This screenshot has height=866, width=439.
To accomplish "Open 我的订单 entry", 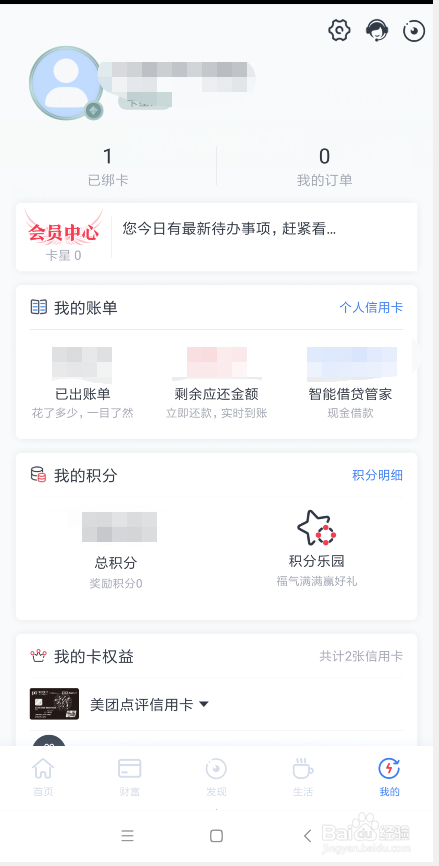I will 325,166.
